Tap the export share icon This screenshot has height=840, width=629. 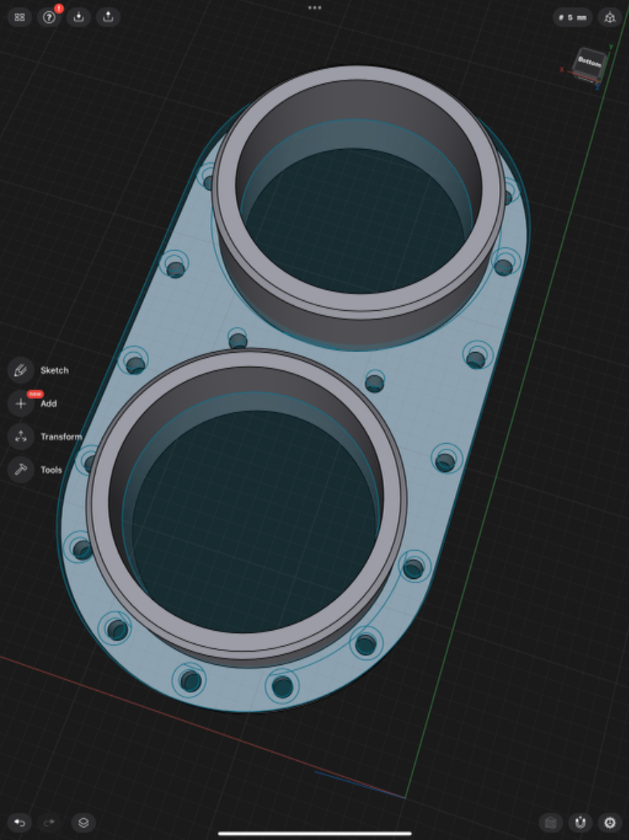pos(108,17)
